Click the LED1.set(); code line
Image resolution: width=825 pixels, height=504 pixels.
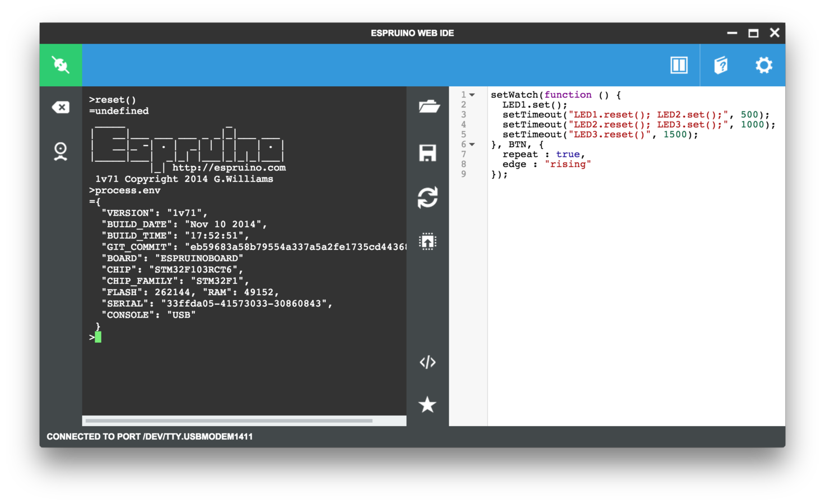[535, 105]
